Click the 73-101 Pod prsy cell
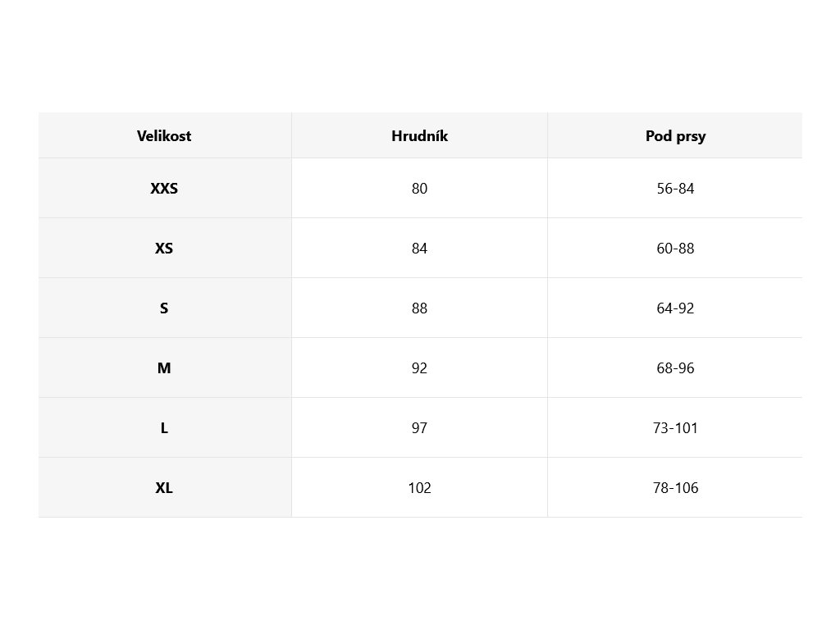Screen dimensions: 840x630 675,428
